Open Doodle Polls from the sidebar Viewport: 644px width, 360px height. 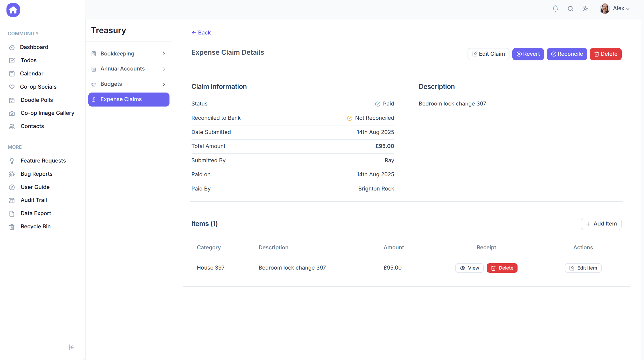coord(36,100)
